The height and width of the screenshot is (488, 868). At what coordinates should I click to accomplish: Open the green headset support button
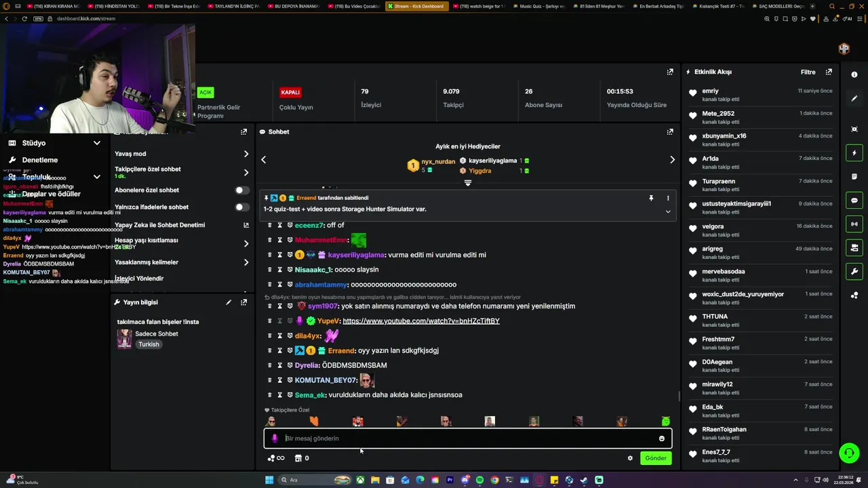click(848, 452)
